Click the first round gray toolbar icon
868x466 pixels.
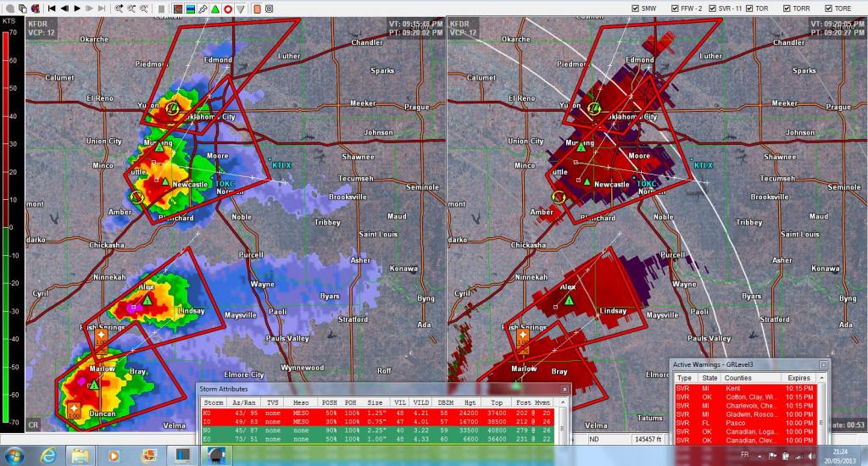tap(10, 8)
